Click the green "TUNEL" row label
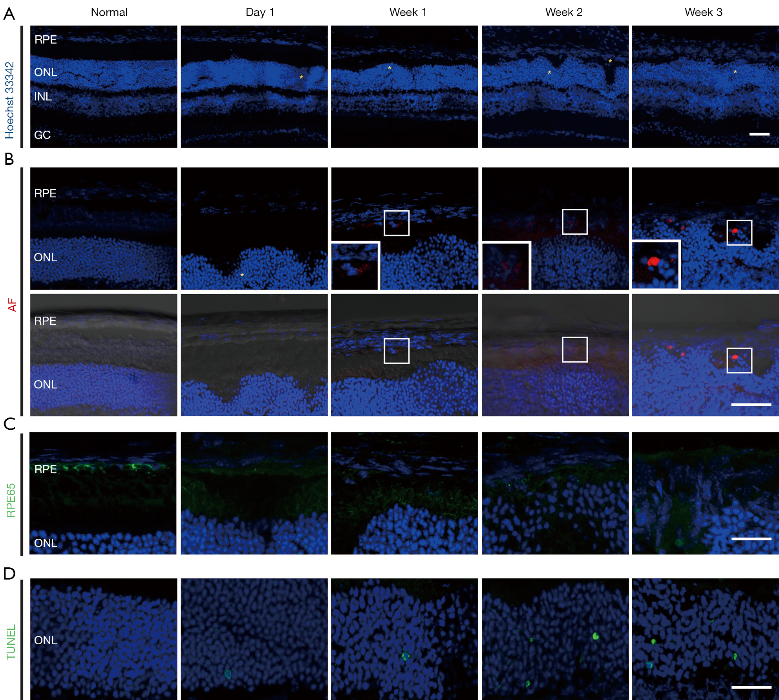The width and height of the screenshot is (779, 700). click(x=11, y=642)
